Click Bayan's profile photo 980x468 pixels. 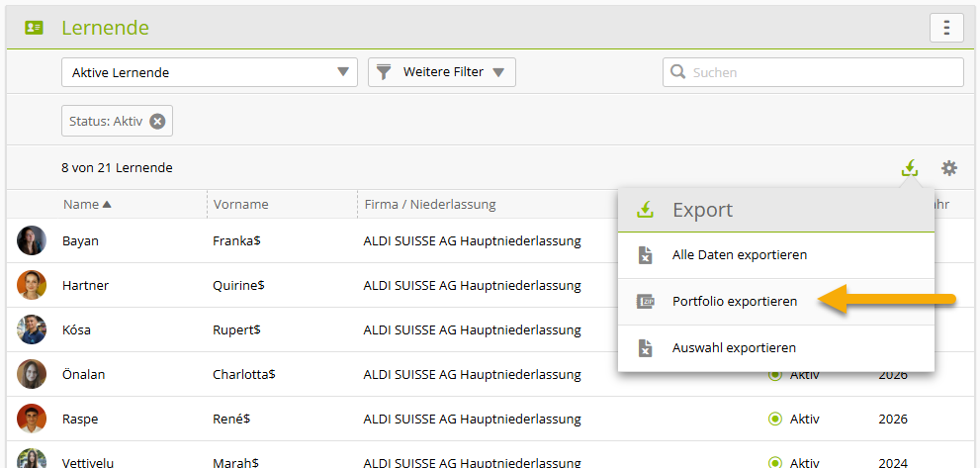click(32, 240)
